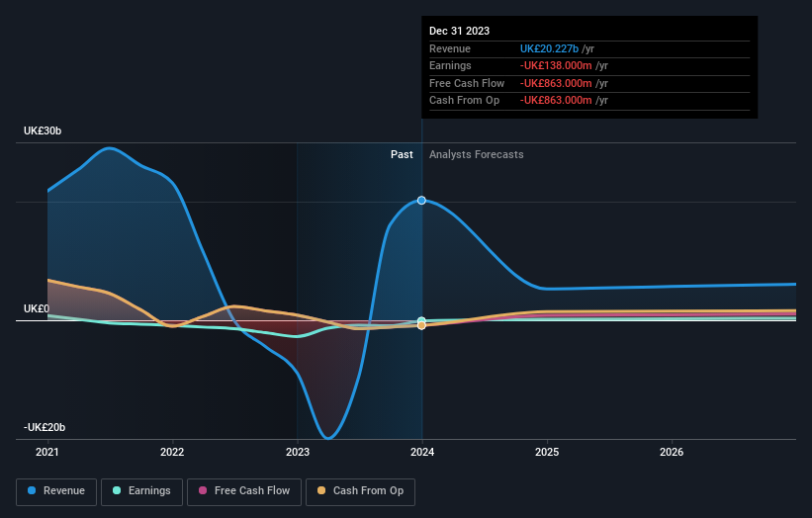Click the Revenue tooltip label
The height and width of the screenshot is (518, 812).
450,48
